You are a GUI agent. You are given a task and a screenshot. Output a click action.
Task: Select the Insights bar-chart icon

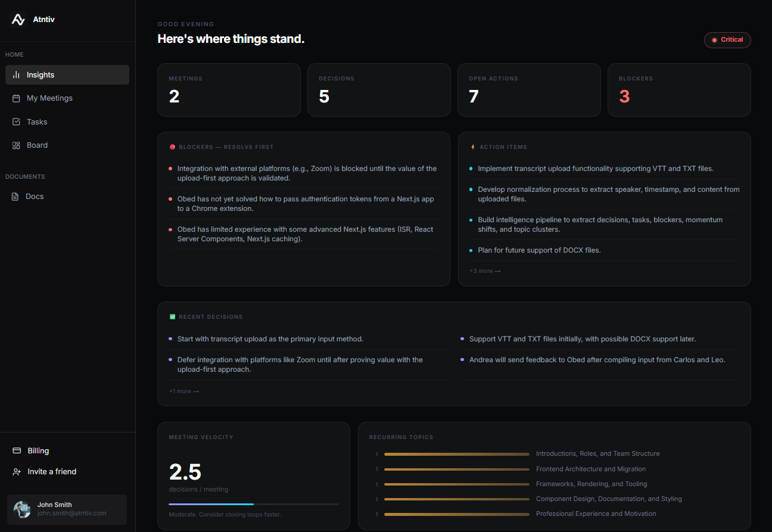[17, 74]
